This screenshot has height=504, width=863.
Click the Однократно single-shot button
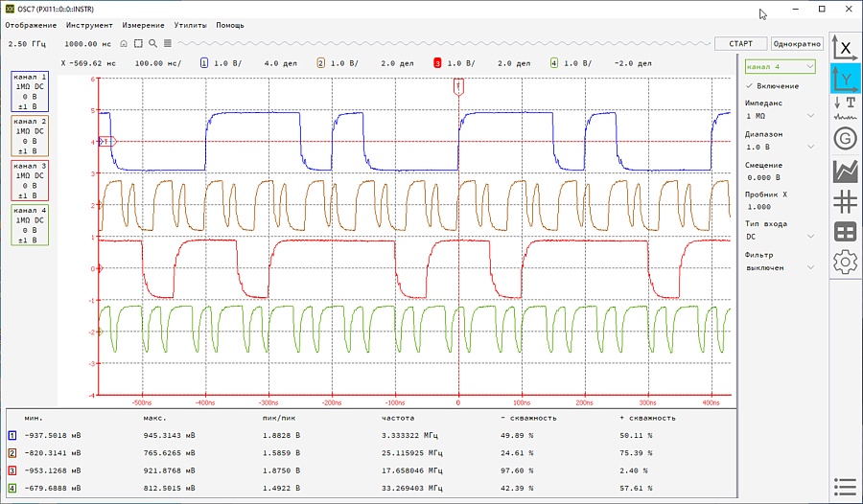point(797,44)
